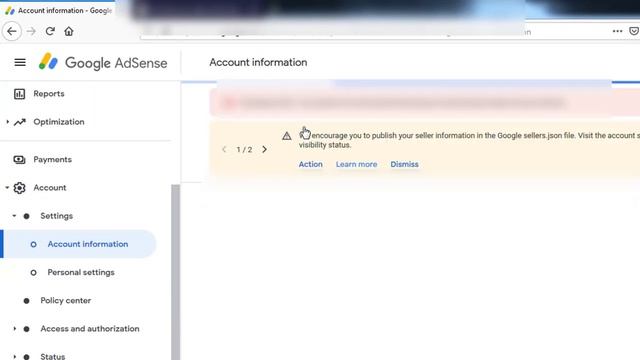640x360 pixels.
Task: Dismiss the sellers.json notice
Action: click(404, 164)
